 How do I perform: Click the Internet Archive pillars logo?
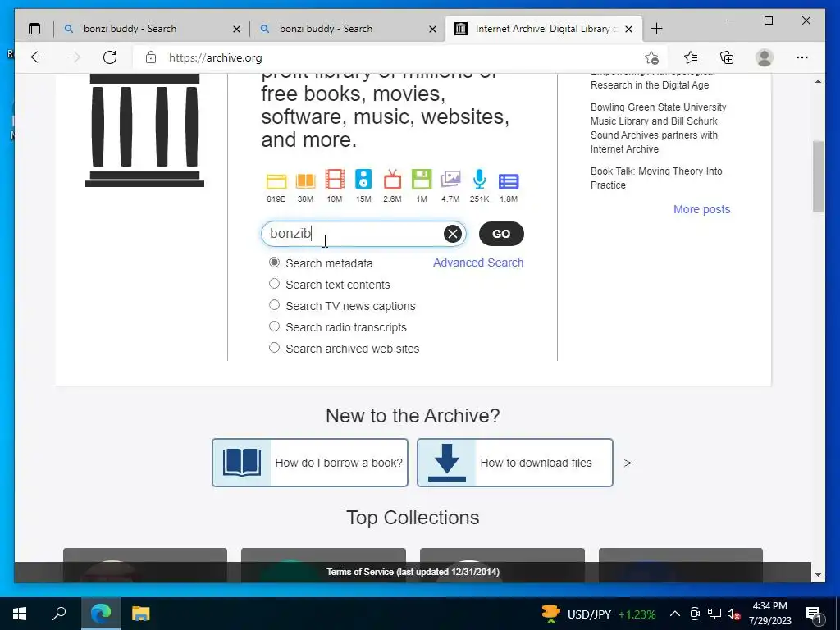pyautogui.click(x=144, y=130)
